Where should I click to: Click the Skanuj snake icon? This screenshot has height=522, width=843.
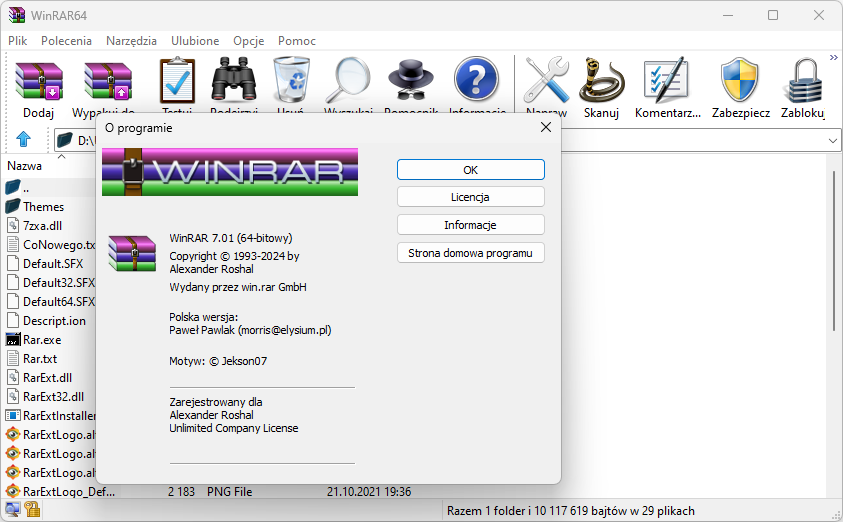(602, 80)
